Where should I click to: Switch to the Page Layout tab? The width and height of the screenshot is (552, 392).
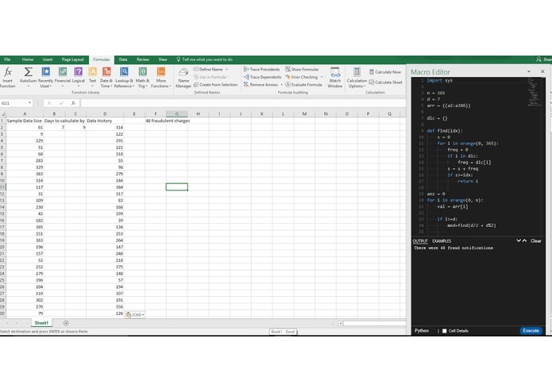[x=72, y=60]
